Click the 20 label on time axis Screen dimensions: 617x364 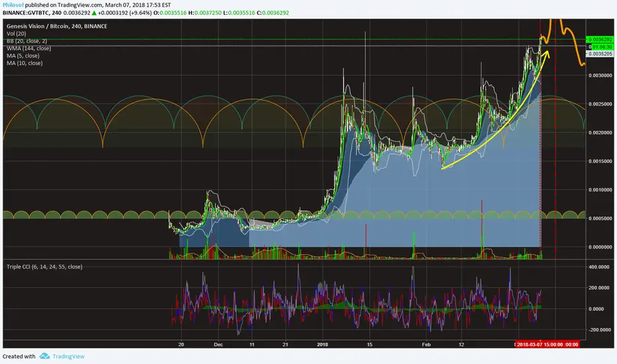pyautogui.click(x=181, y=345)
